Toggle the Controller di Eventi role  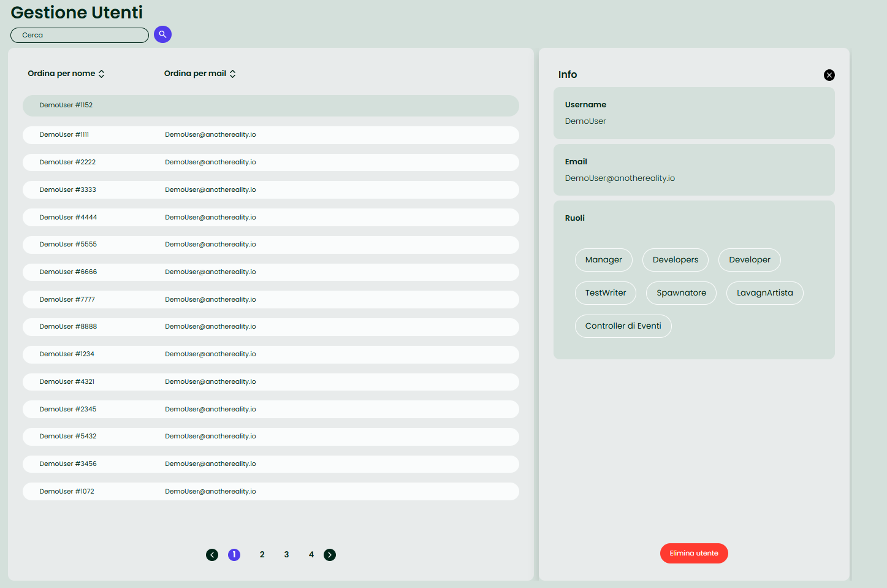pyautogui.click(x=623, y=326)
